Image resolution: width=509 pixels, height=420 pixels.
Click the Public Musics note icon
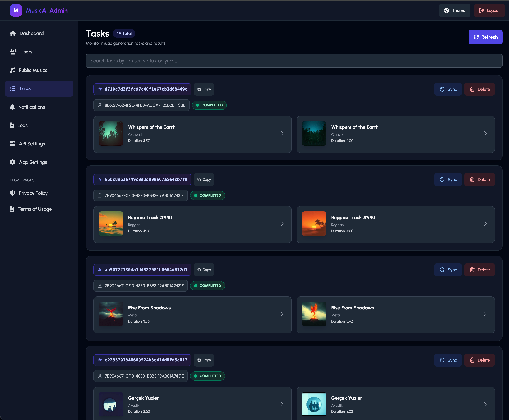(13, 70)
